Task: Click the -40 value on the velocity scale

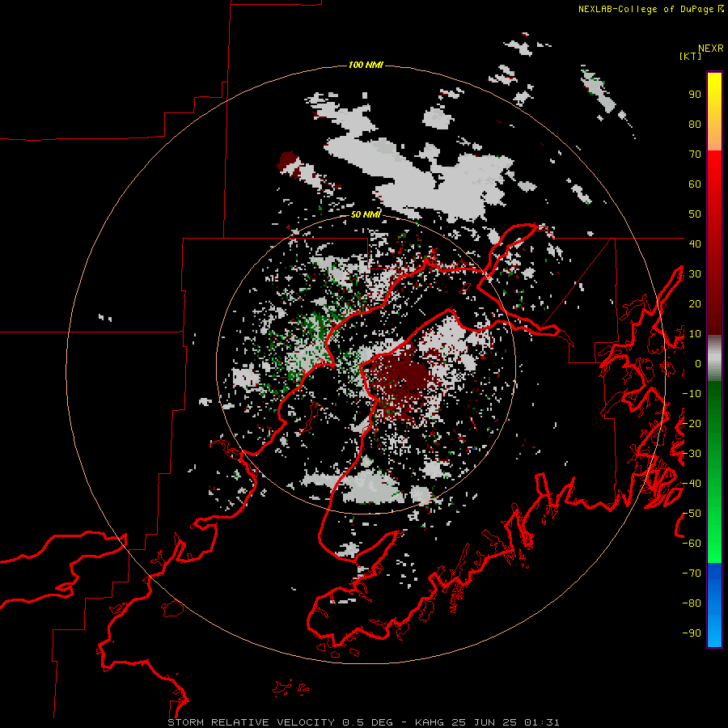Action: point(692,484)
